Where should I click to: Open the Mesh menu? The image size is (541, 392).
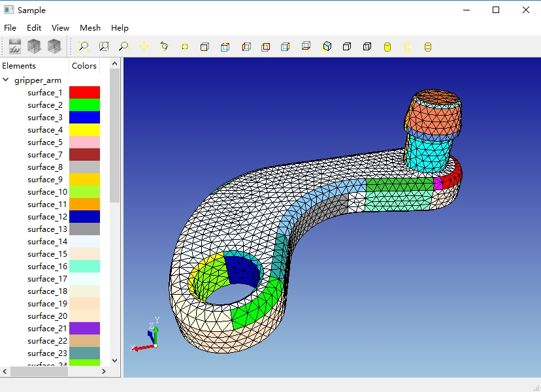(90, 28)
